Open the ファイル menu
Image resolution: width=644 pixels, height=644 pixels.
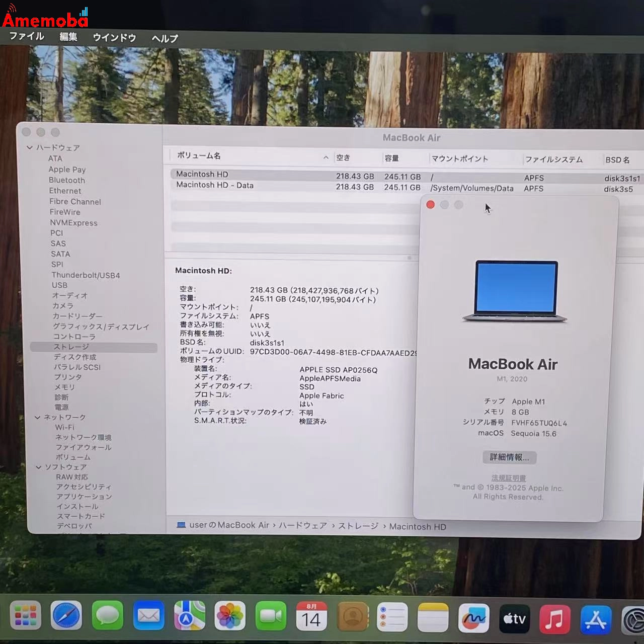click(x=26, y=36)
